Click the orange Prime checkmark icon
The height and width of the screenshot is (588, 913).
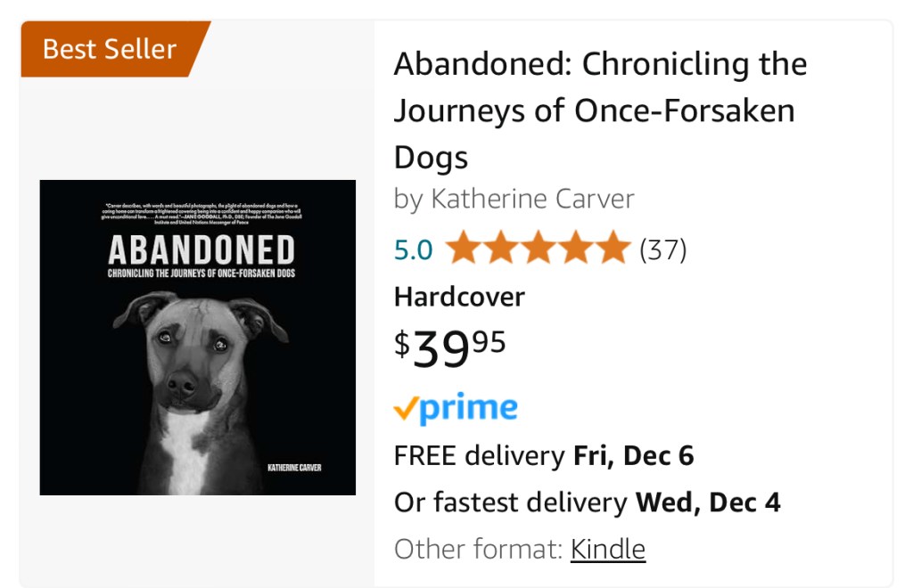click(x=406, y=408)
